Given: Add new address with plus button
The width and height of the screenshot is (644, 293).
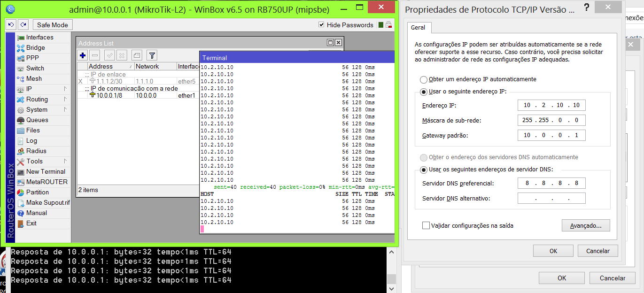Looking at the screenshot, I should click(x=83, y=55).
